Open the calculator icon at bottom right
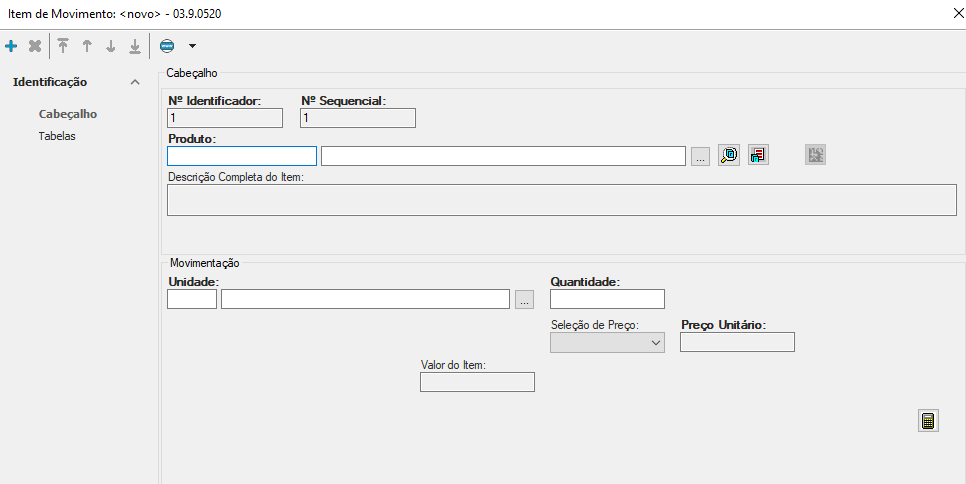Viewport: 966px width, 484px height. [x=928, y=421]
